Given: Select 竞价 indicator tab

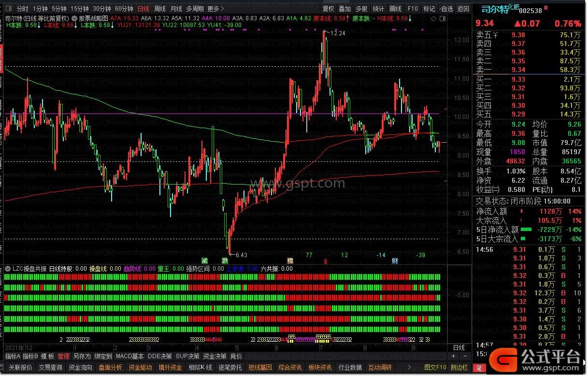Looking at the screenshot, I should coord(236,356).
